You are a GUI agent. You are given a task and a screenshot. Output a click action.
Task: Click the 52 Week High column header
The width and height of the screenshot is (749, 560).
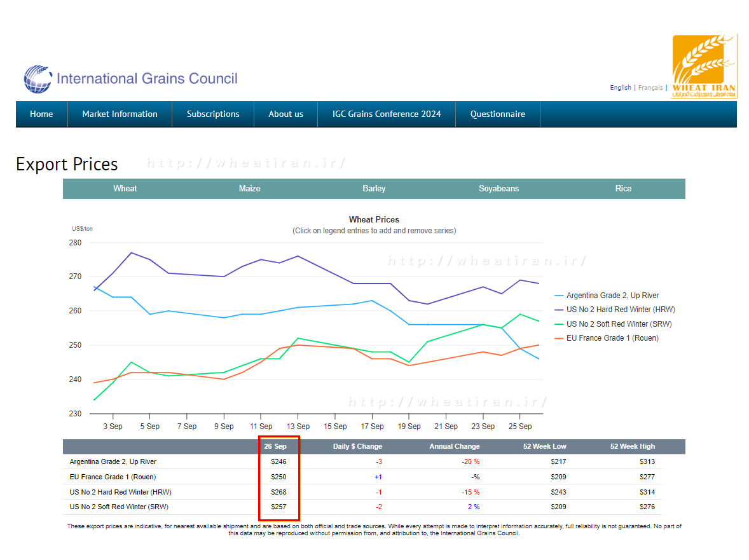(633, 446)
